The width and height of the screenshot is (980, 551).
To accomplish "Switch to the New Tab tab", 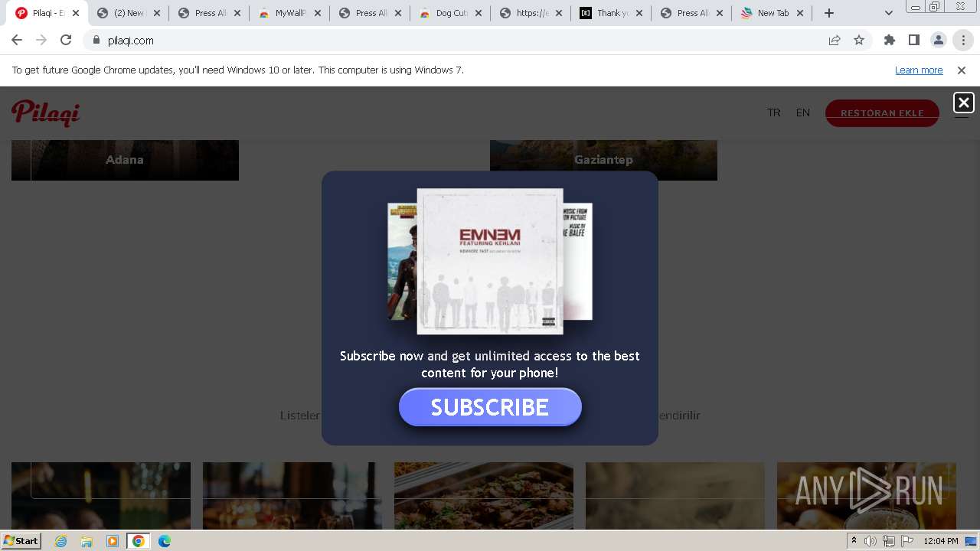I will pos(772,13).
